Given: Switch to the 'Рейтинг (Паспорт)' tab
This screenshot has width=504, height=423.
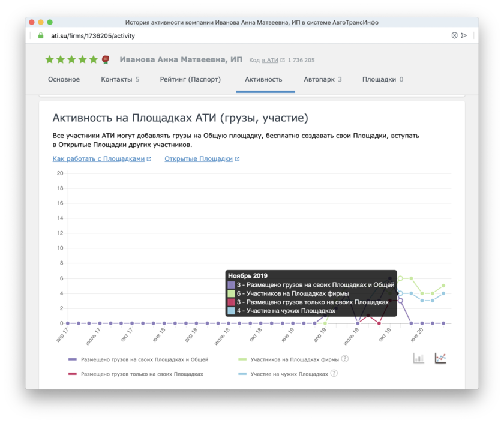Looking at the screenshot, I should 190,79.
